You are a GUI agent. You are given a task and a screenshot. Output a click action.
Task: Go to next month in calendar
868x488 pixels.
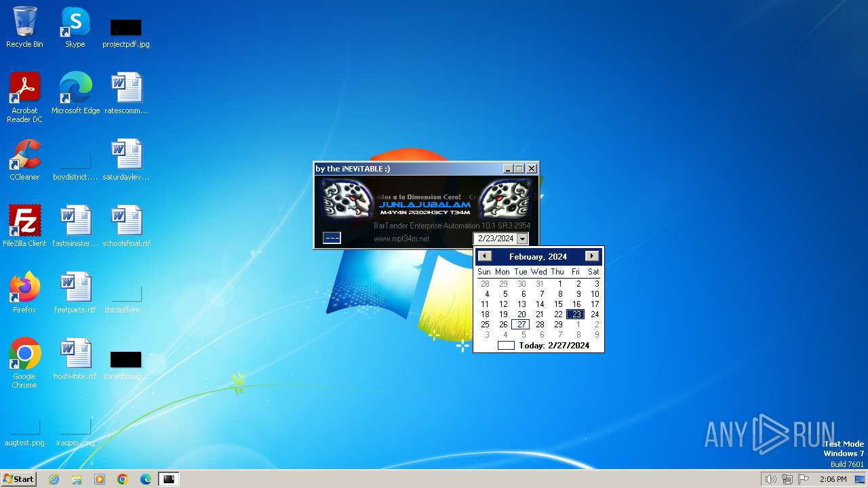(592, 256)
